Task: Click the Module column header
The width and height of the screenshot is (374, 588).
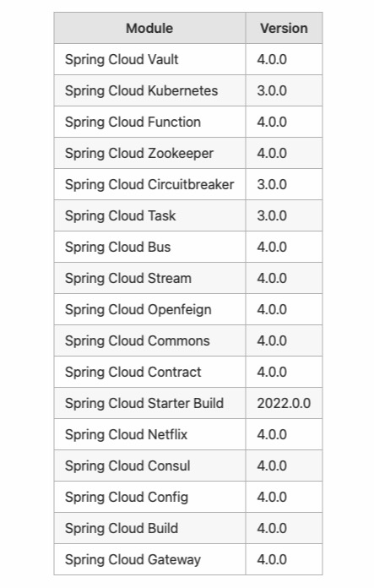Action: point(149,28)
